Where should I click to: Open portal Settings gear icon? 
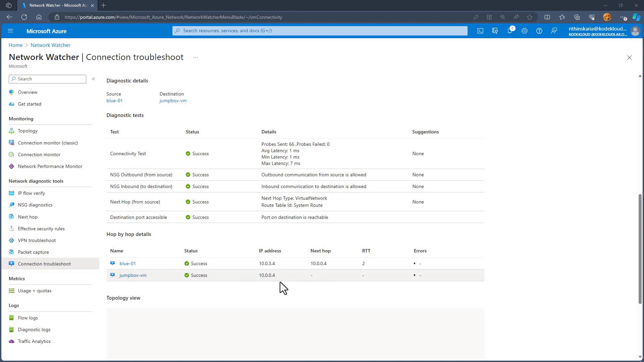[x=525, y=31]
